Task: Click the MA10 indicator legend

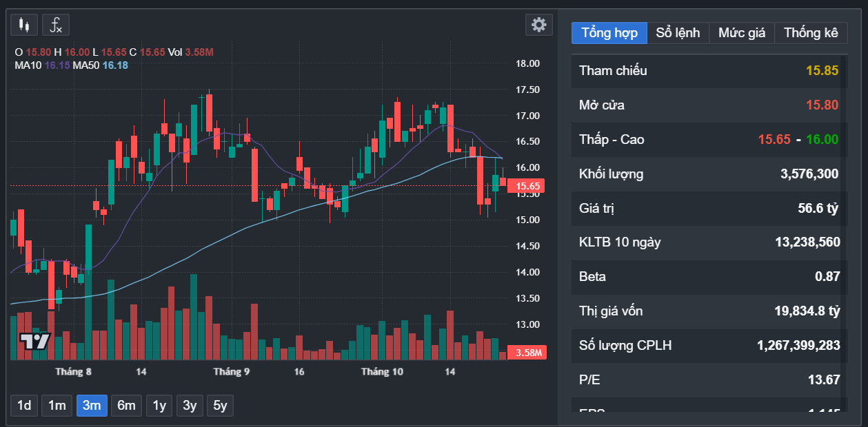Action: [42, 65]
